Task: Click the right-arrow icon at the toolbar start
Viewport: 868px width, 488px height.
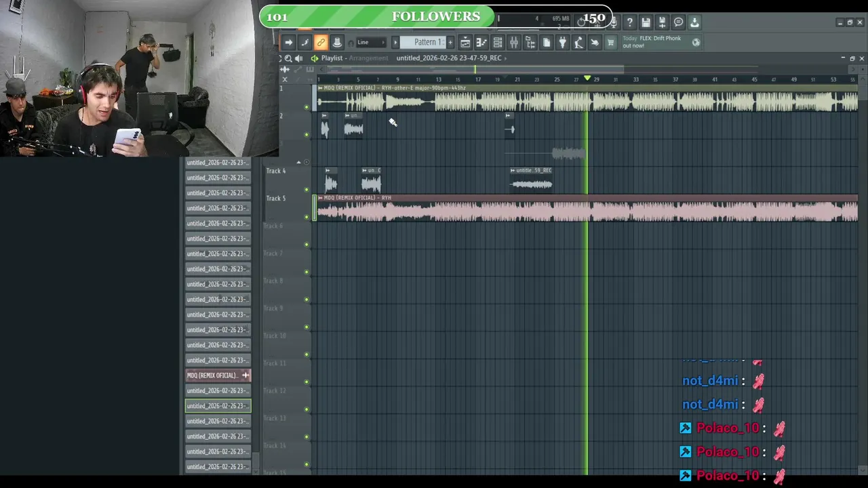Action: (x=288, y=42)
